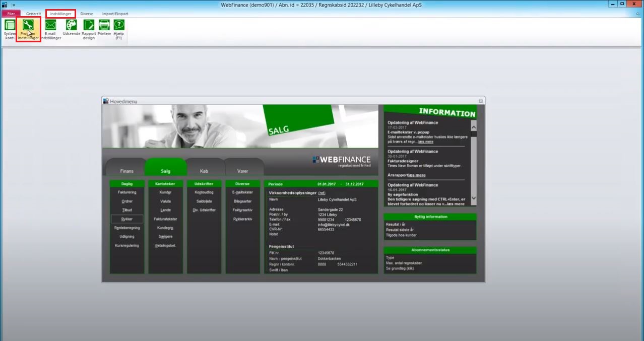Open Bilagsarter under Diverse
This screenshot has width=644, height=341.
coord(242,201)
